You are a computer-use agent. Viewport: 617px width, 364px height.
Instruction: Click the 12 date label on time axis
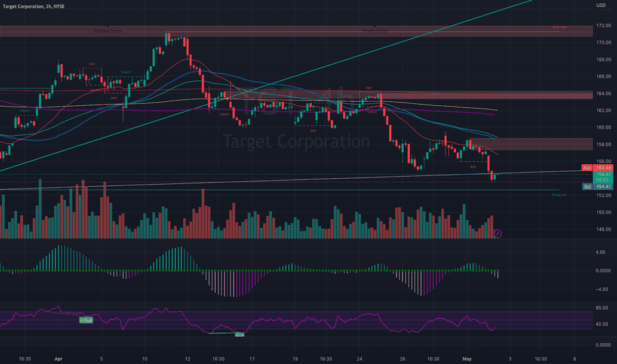[x=187, y=359]
